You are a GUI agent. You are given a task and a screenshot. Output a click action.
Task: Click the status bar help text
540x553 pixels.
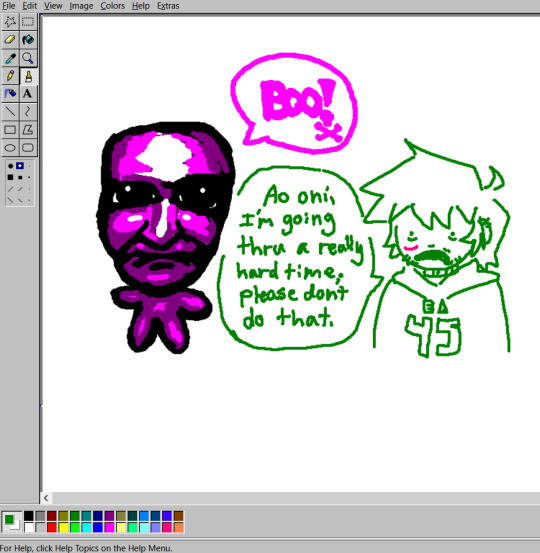click(86, 548)
